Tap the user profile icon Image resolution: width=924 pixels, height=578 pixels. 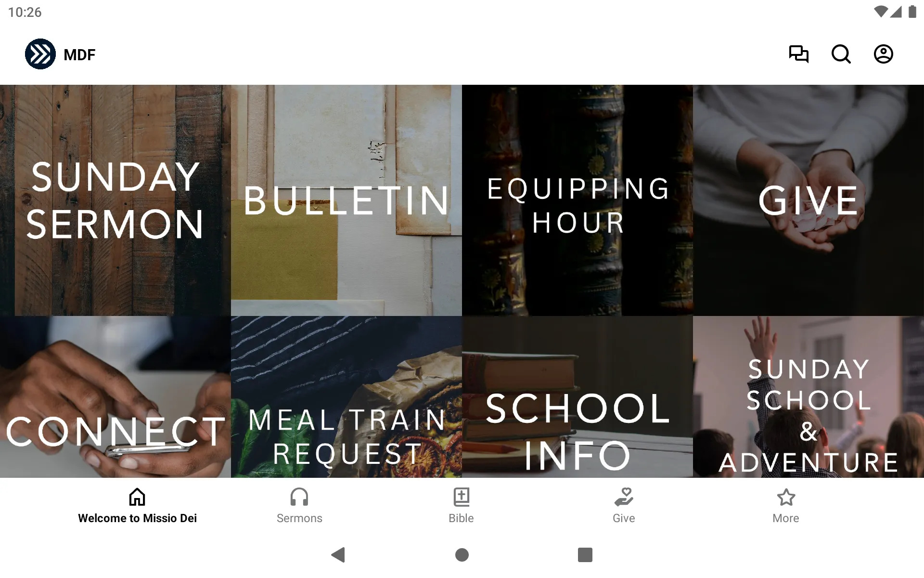(x=884, y=54)
